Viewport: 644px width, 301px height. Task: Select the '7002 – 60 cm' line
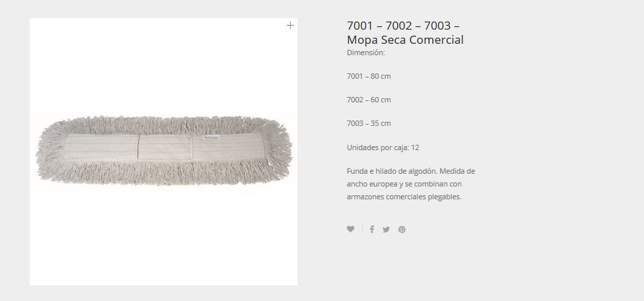(369, 100)
